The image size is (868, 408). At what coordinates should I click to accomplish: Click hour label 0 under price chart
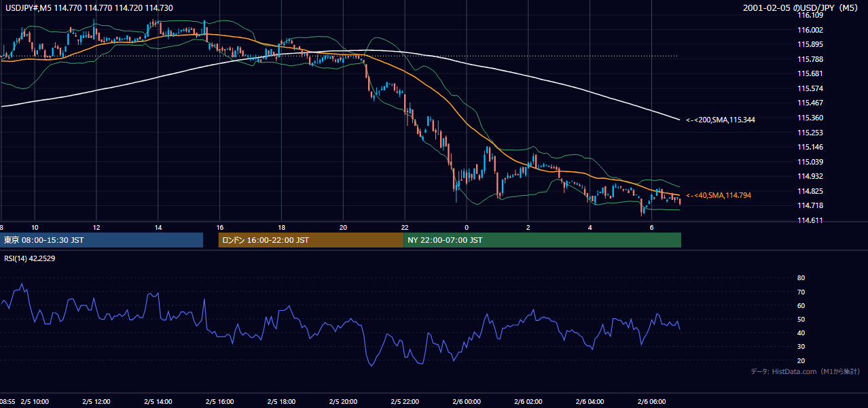coord(467,227)
